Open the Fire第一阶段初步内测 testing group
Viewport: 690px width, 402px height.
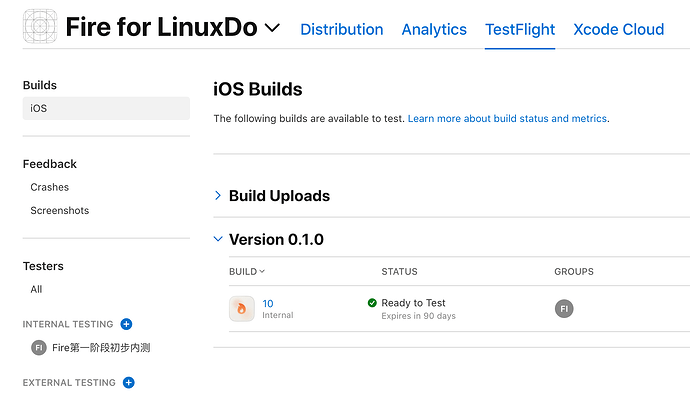click(101, 348)
